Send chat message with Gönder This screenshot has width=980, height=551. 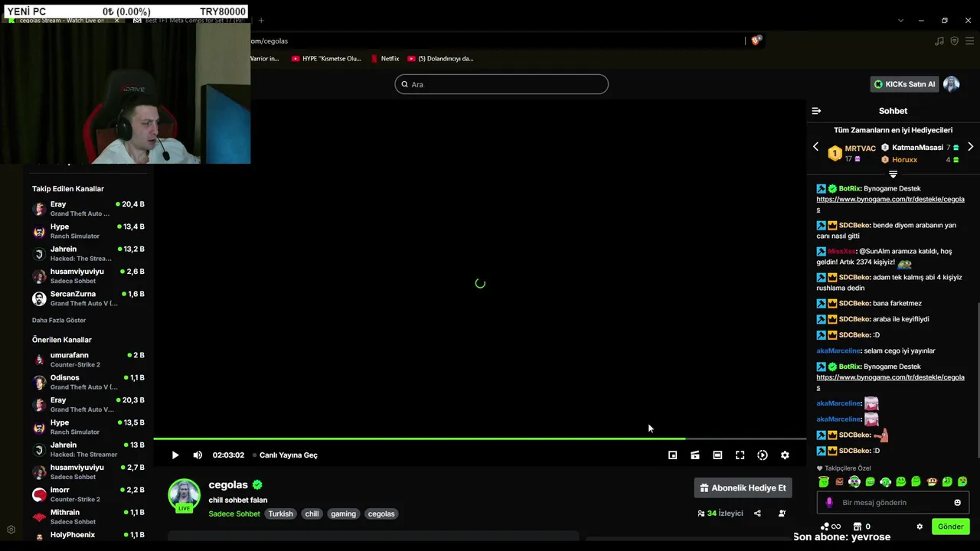pyautogui.click(x=950, y=527)
